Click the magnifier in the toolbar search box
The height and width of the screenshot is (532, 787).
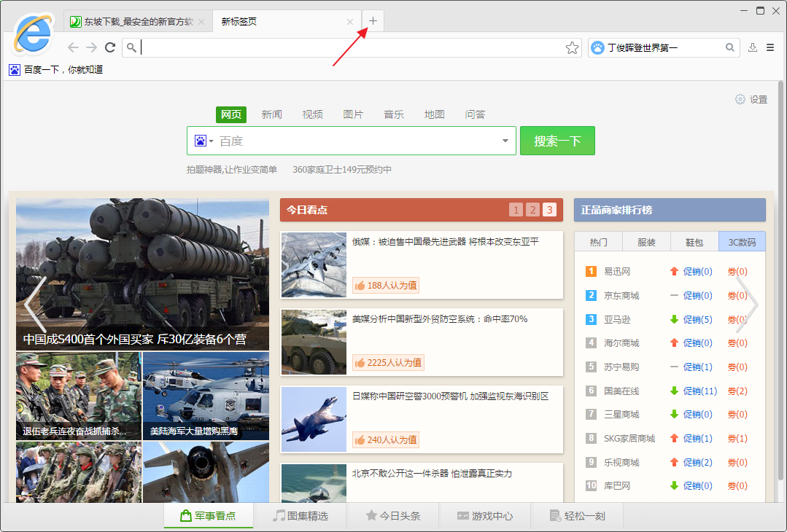coord(730,47)
